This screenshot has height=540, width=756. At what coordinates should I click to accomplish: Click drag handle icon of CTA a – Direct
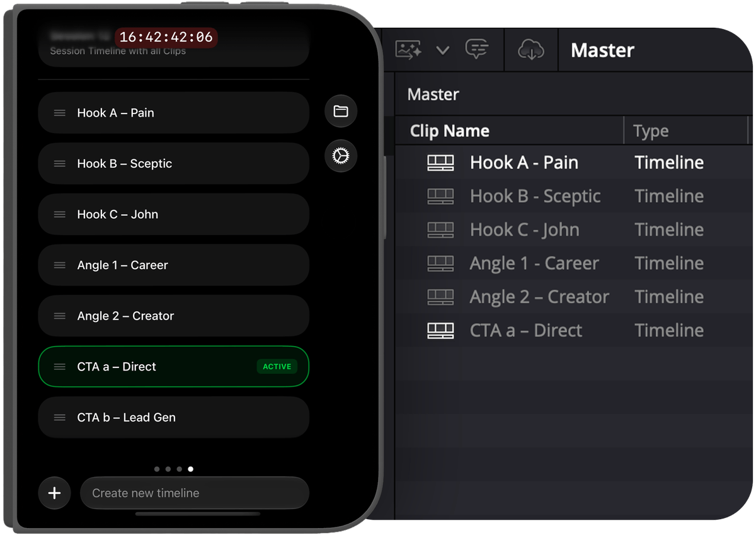[60, 367]
